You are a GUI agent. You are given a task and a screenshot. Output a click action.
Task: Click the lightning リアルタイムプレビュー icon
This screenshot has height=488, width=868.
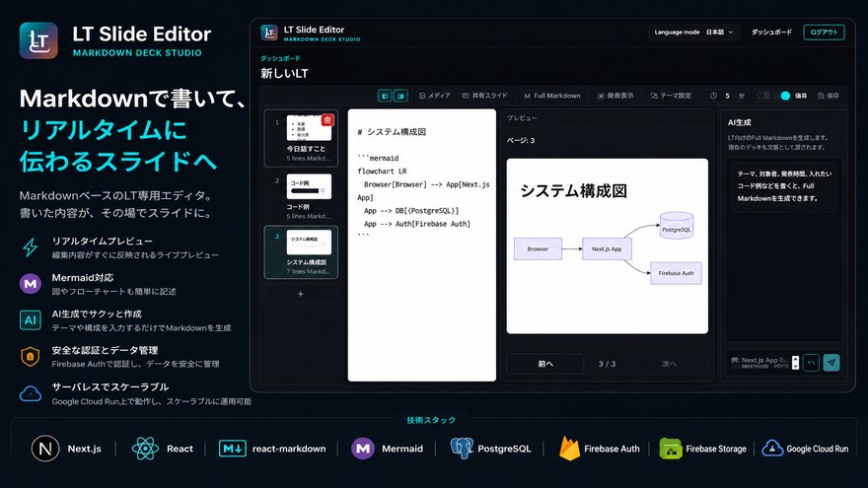click(31, 247)
